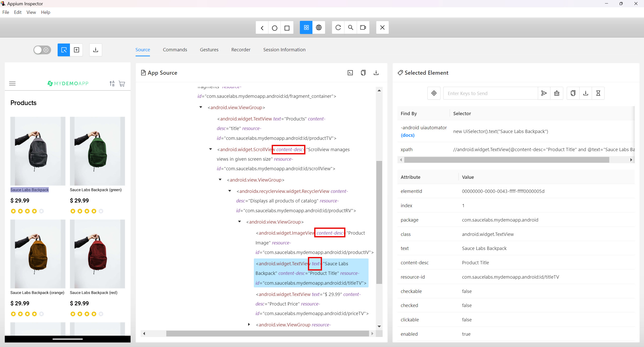Open the Source tab
This screenshot has width=644, height=347.
click(143, 50)
